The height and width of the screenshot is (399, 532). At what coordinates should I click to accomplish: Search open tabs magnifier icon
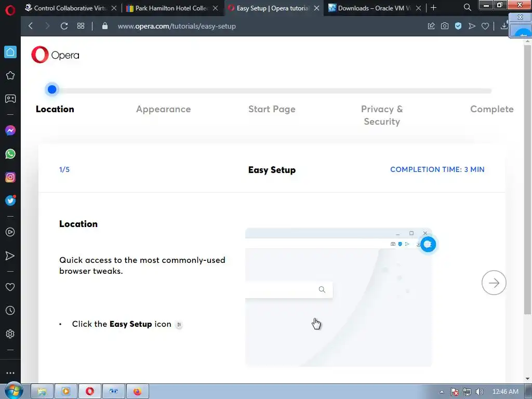click(x=467, y=7)
